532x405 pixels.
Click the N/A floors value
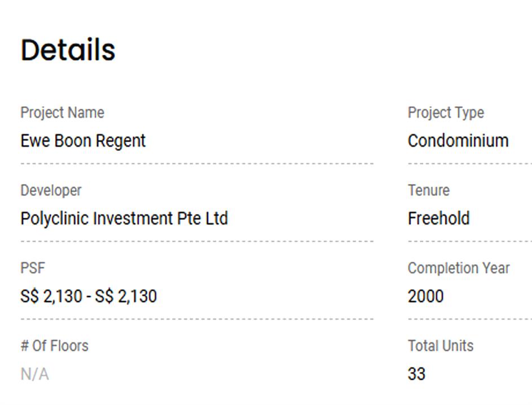pyautogui.click(x=34, y=374)
